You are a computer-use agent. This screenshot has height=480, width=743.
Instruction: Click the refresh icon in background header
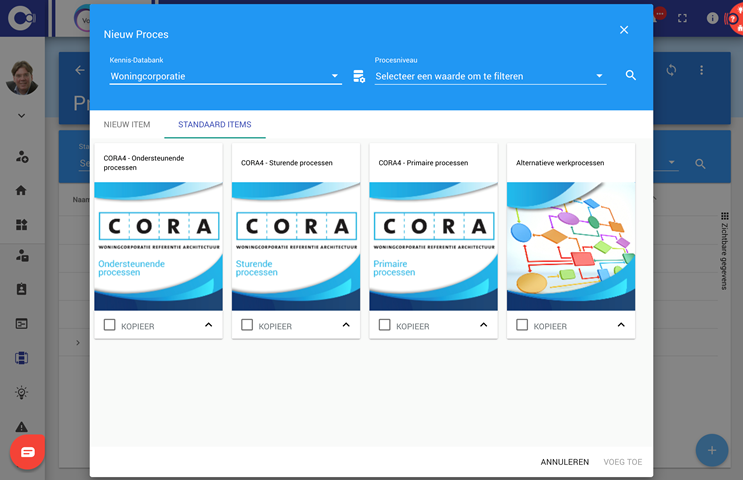pos(671,70)
